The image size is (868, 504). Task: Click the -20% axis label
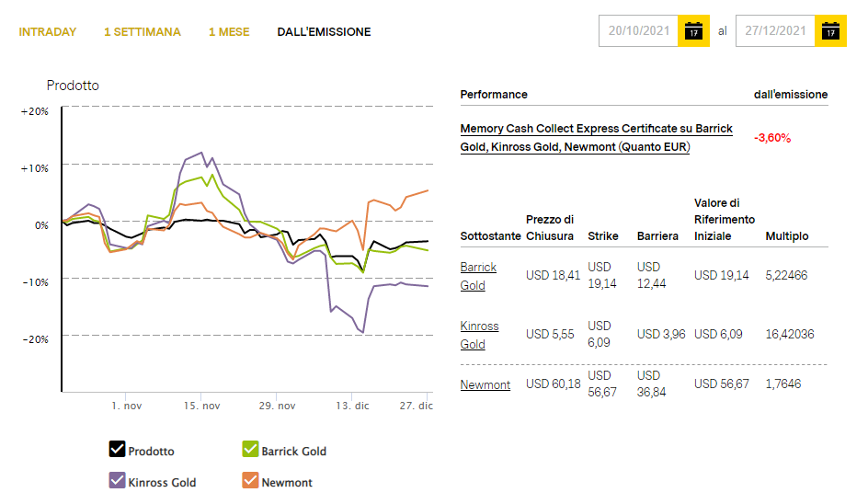click(x=36, y=339)
